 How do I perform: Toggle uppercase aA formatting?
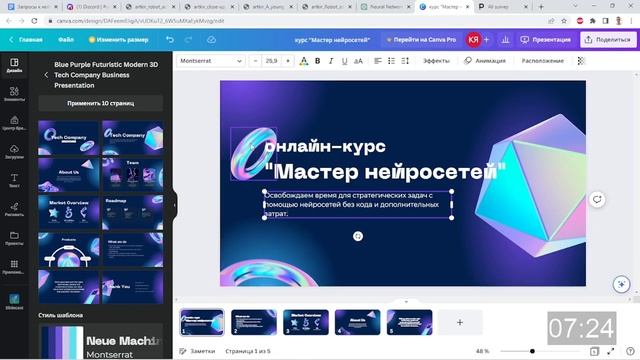358,61
